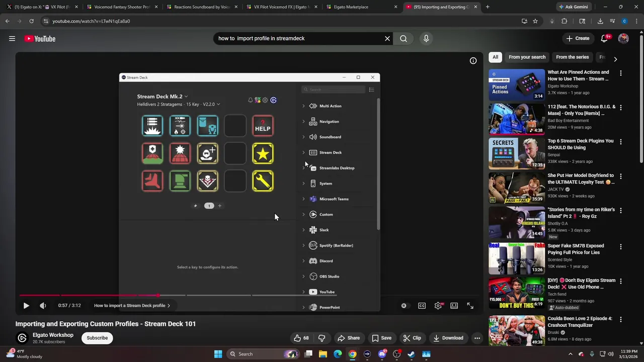The width and height of the screenshot is (644, 362).
Task: Open the Windows Start menu
Action: click(218, 354)
